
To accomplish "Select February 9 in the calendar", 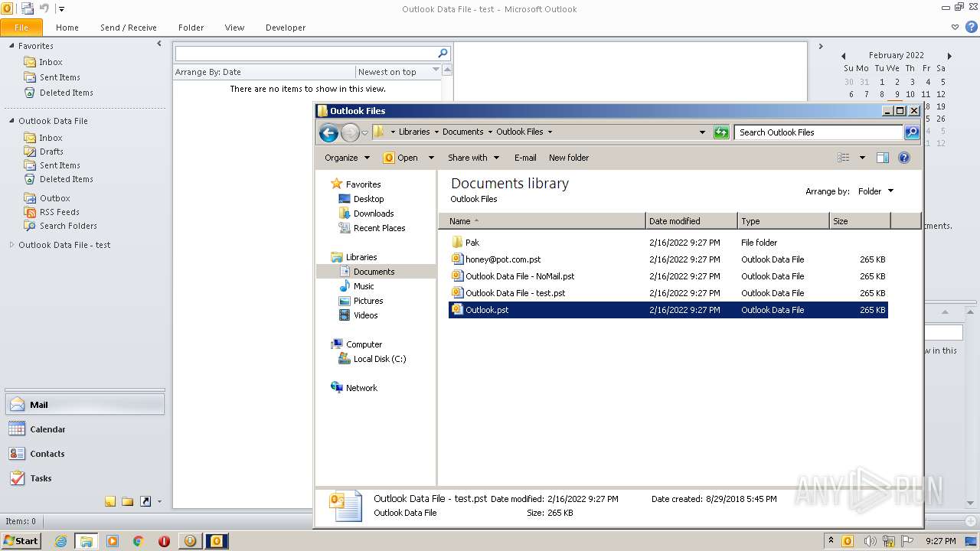I will (897, 94).
